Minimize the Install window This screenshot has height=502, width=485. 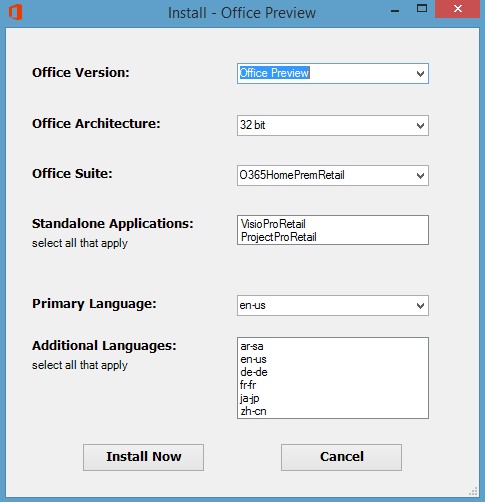395,11
